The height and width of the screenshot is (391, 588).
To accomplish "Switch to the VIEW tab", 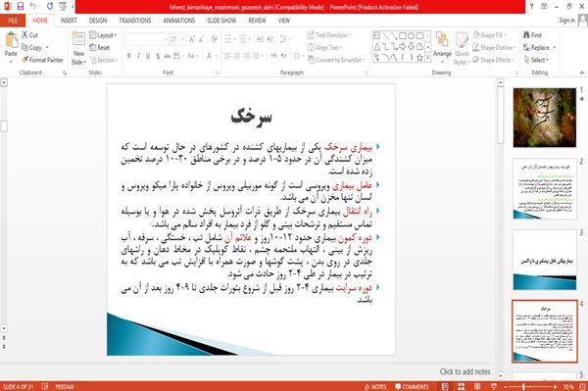I will [284, 21].
